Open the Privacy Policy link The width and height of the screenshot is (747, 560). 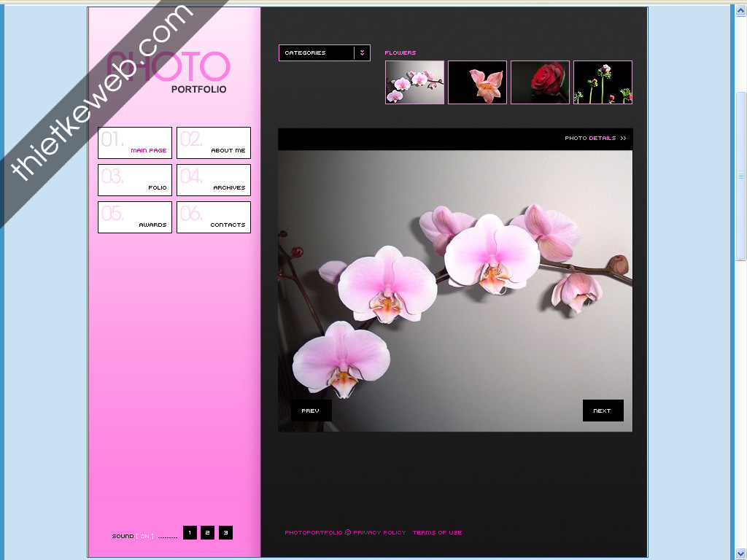pyautogui.click(x=379, y=532)
